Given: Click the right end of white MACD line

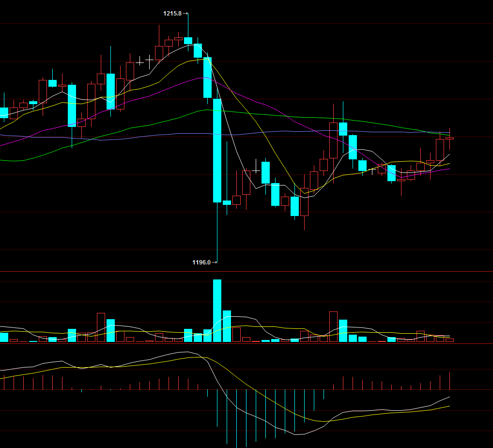Looking at the screenshot, I should pos(449,397).
